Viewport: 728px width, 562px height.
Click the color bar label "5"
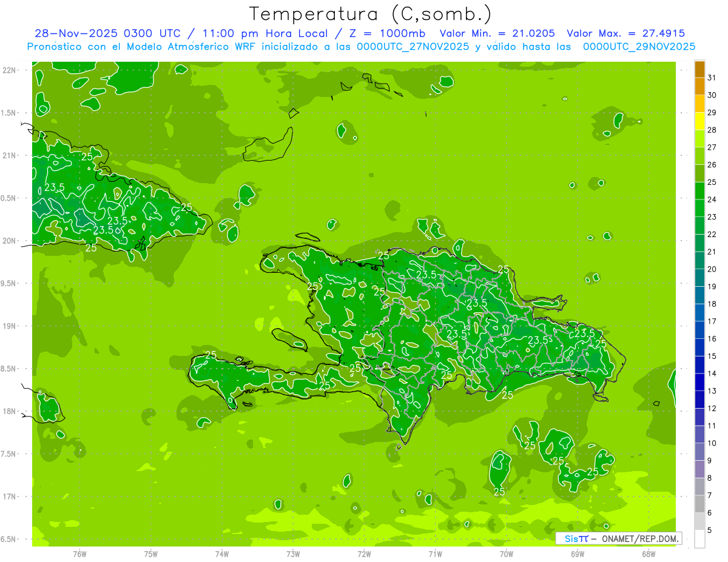point(709,530)
